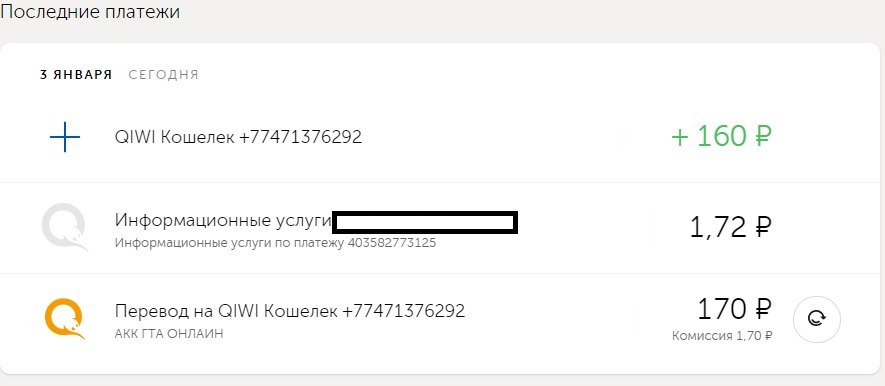Click the Комиссия 1,70 ₽ label

pyautogui.click(x=722, y=336)
